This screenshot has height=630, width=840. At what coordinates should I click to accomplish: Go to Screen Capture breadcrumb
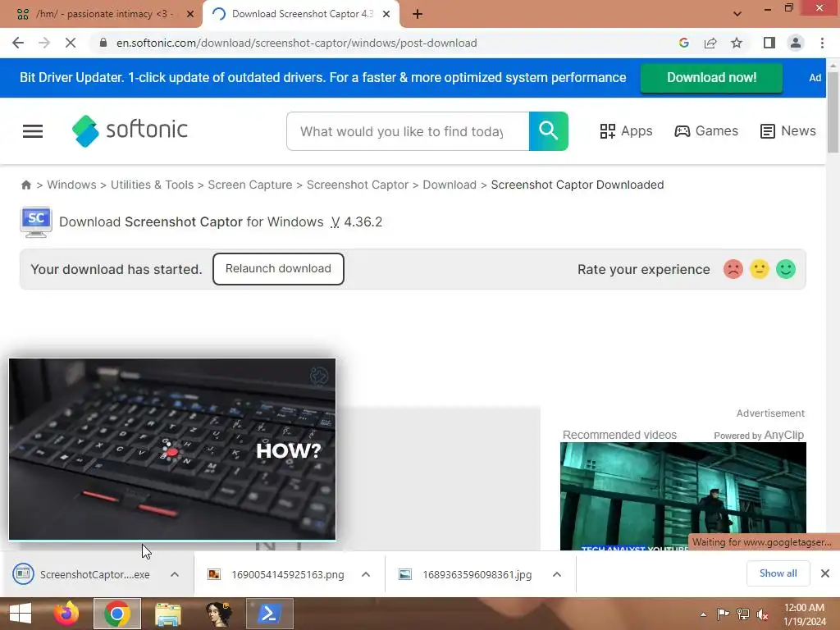point(250,185)
